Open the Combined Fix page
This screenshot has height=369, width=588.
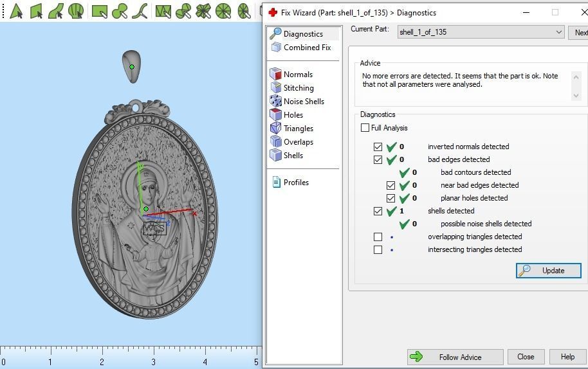307,47
